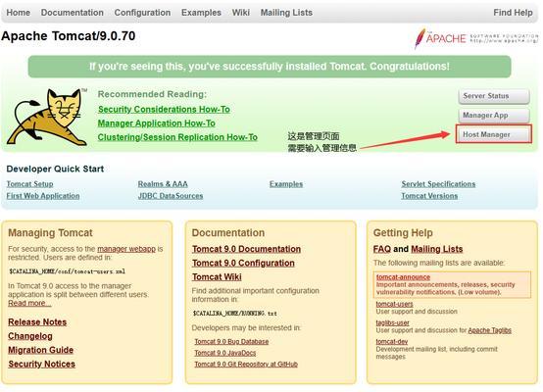543x392 pixels.
Task: Follow the First Web Application link
Action: pos(43,196)
